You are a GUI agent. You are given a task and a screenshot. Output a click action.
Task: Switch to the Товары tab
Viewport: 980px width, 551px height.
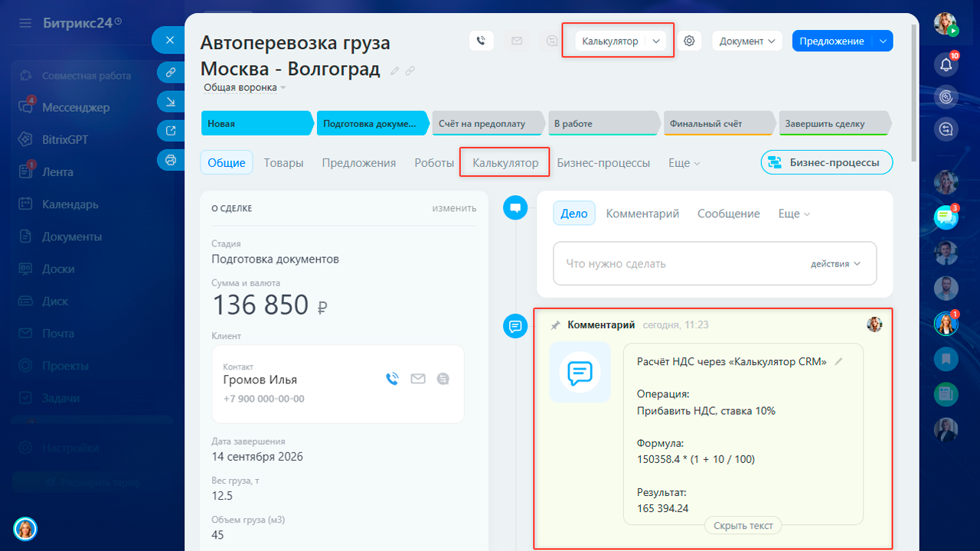coord(283,163)
